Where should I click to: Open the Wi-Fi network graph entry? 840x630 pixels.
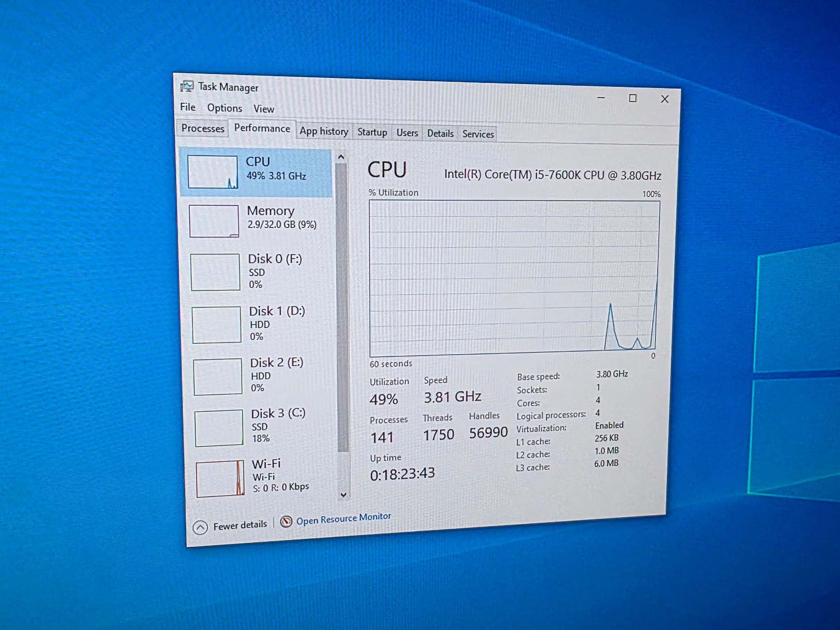(x=262, y=477)
